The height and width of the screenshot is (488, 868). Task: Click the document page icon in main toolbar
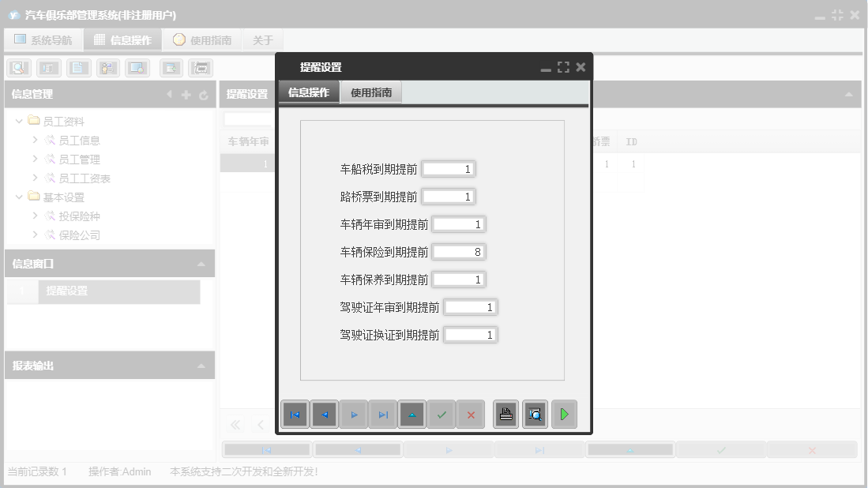pyautogui.click(x=79, y=68)
